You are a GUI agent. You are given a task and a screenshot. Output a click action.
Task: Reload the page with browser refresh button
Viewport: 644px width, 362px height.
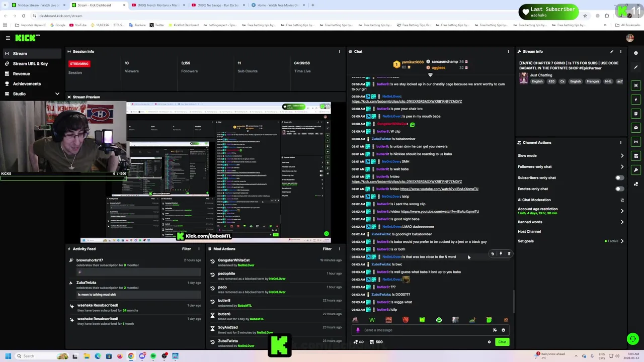tap(23, 16)
